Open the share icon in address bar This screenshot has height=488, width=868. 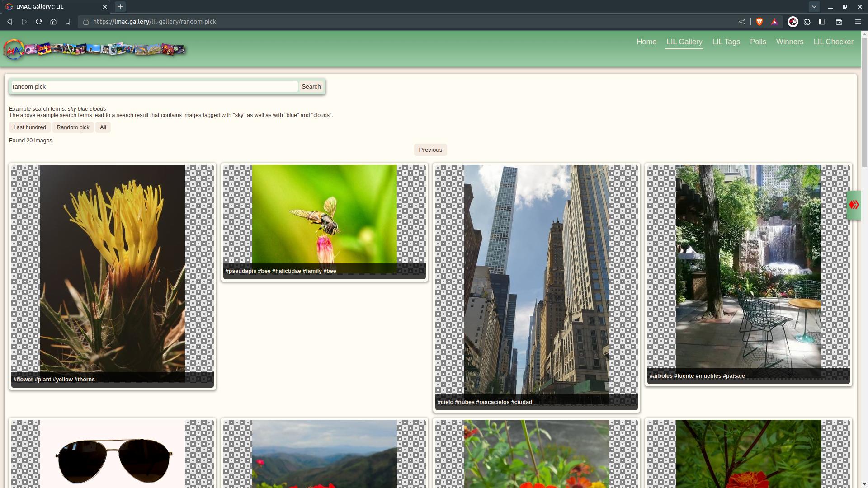point(742,22)
